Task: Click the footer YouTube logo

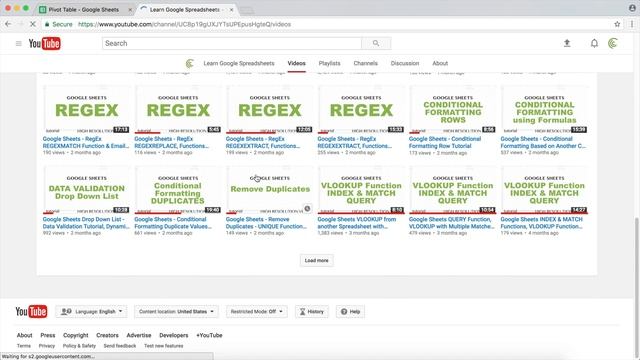Action: 31,311
